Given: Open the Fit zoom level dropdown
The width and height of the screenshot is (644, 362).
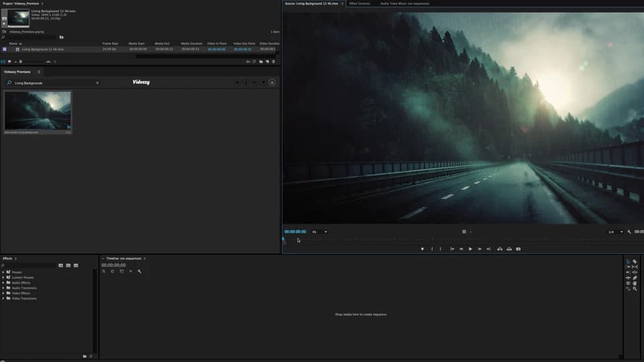Looking at the screenshot, I should click(319, 232).
